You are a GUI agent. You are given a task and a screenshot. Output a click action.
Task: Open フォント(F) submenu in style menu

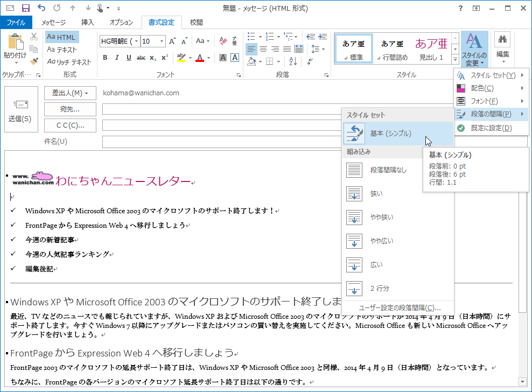(491, 101)
